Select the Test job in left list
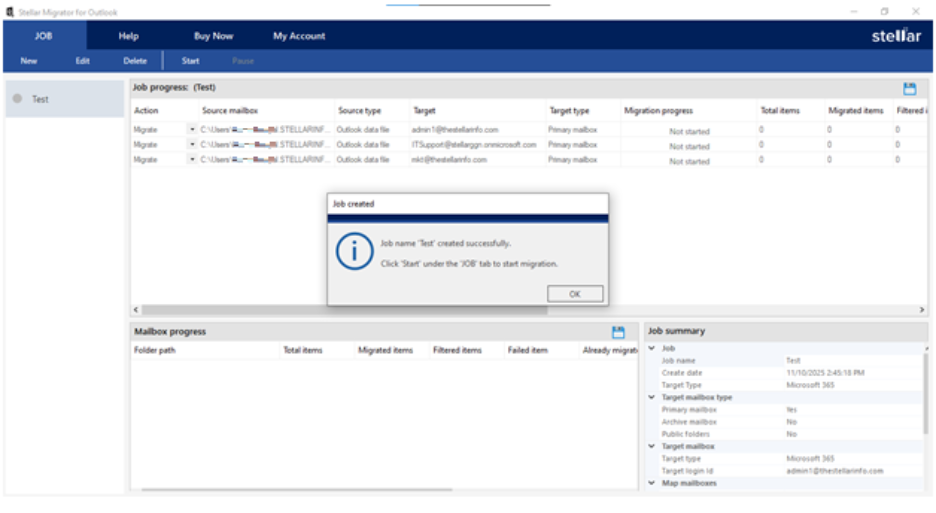 [64, 99]
